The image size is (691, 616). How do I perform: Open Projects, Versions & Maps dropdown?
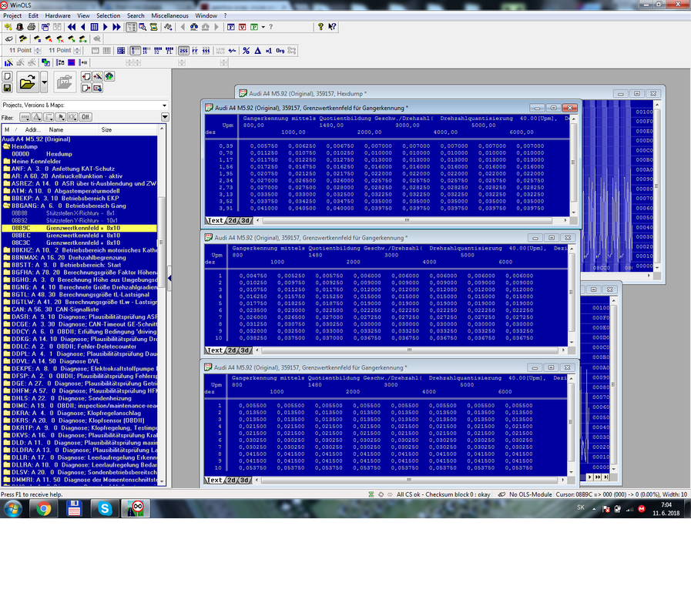point(164,105)
